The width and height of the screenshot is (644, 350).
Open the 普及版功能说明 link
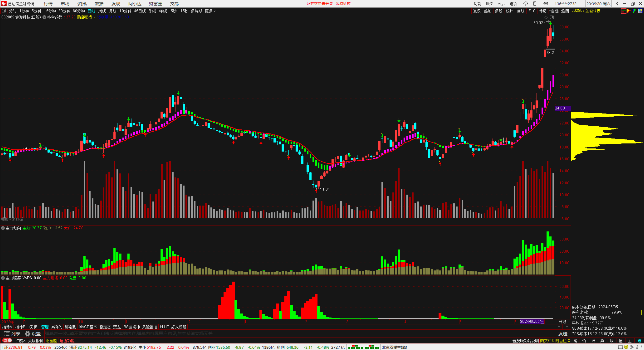click(526, 341)
